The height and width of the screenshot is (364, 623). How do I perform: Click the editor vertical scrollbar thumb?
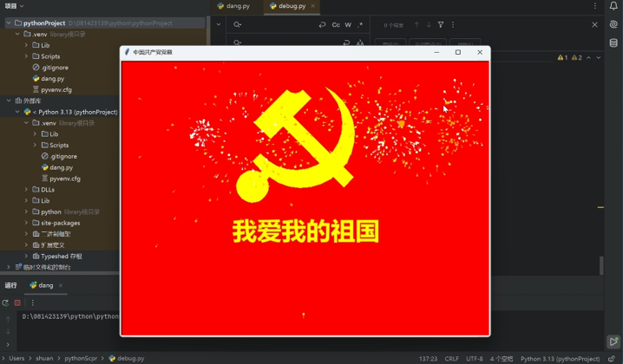point(601,265)
